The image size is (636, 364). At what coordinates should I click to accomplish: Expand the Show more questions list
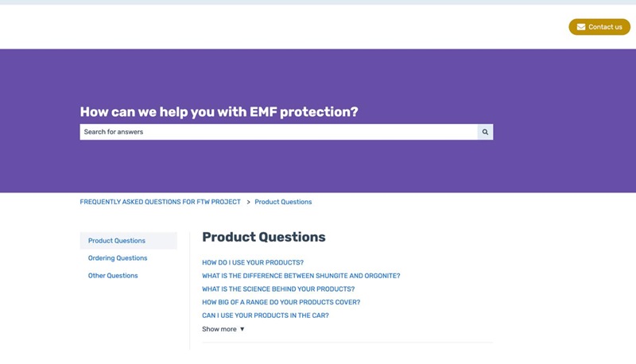tap(223, 329)
